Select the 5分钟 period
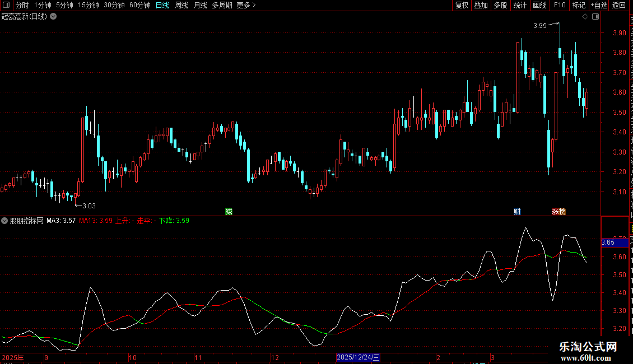Screen dimensions: 633x364 (x=64, y=5)
